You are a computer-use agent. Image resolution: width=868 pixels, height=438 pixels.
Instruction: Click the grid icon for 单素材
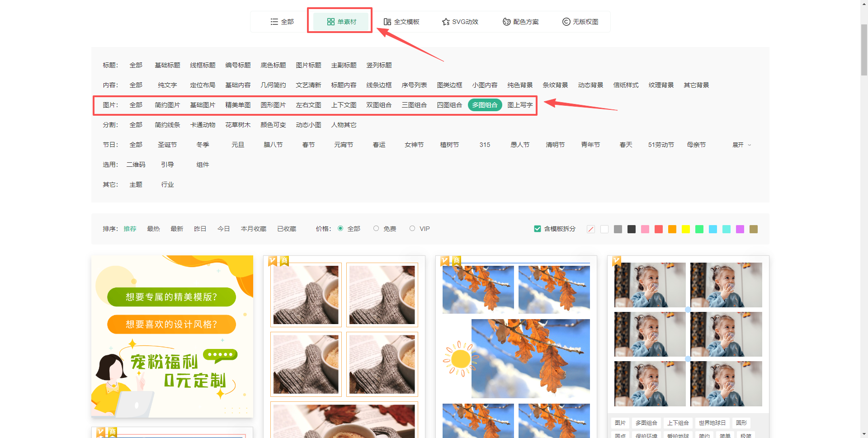click(330, 22)
